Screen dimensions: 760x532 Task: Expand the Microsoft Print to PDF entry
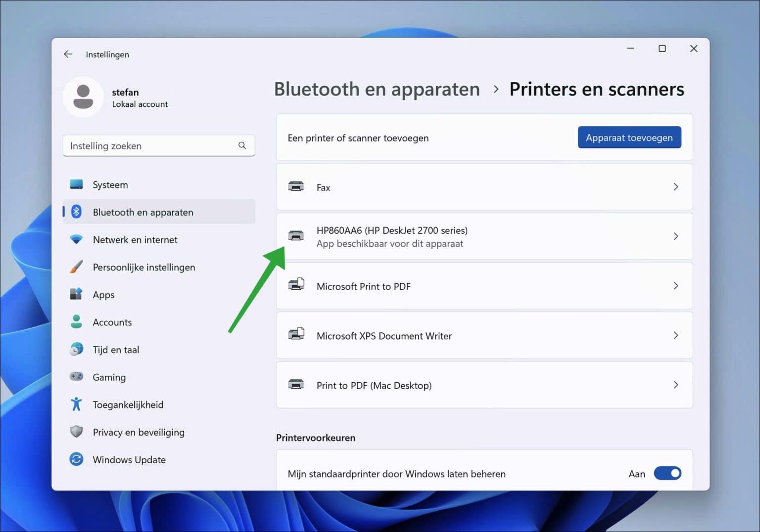tap(676, 286)
